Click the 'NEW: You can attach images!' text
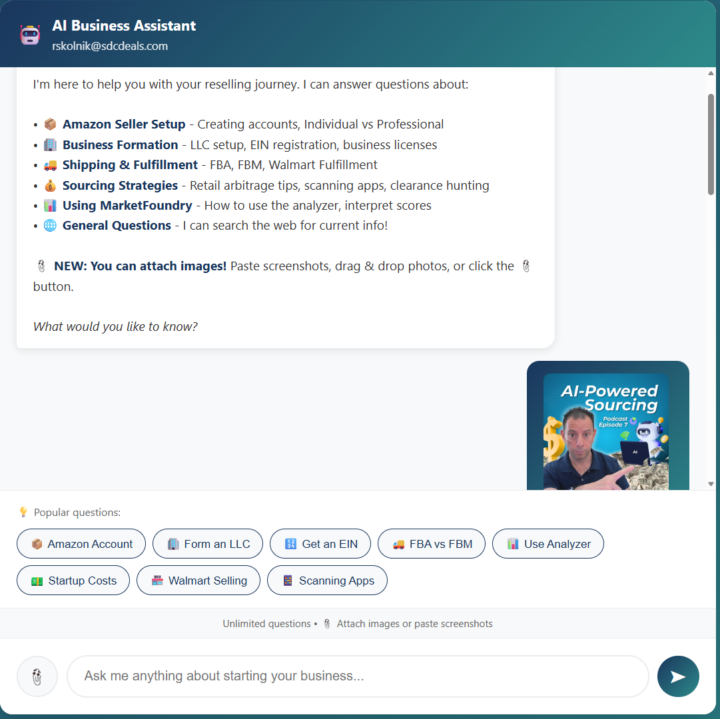Image resolution: width=720 pixels, height=719 pixels. (x=140, y=266)
